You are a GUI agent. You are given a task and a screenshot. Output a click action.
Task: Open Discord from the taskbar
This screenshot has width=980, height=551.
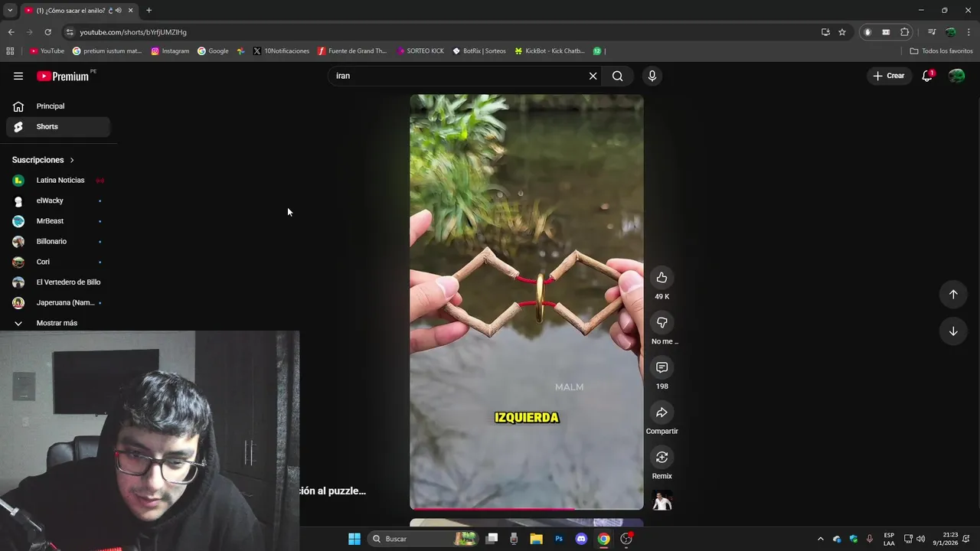(x=581, y=539)
